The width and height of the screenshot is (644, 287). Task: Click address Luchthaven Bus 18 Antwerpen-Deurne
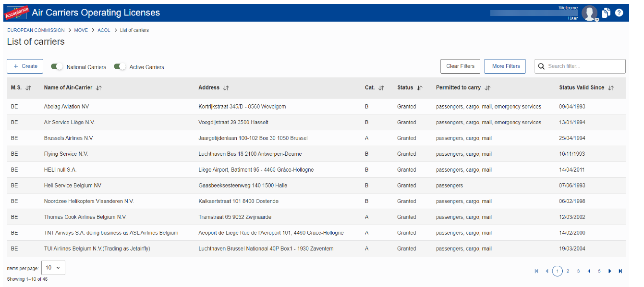(250, 154)
